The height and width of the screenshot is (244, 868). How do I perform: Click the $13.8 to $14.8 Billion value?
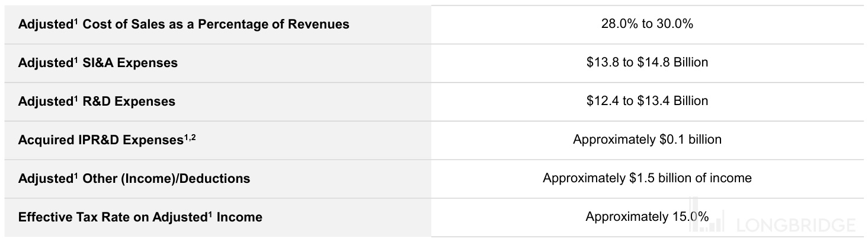point(647,62)
